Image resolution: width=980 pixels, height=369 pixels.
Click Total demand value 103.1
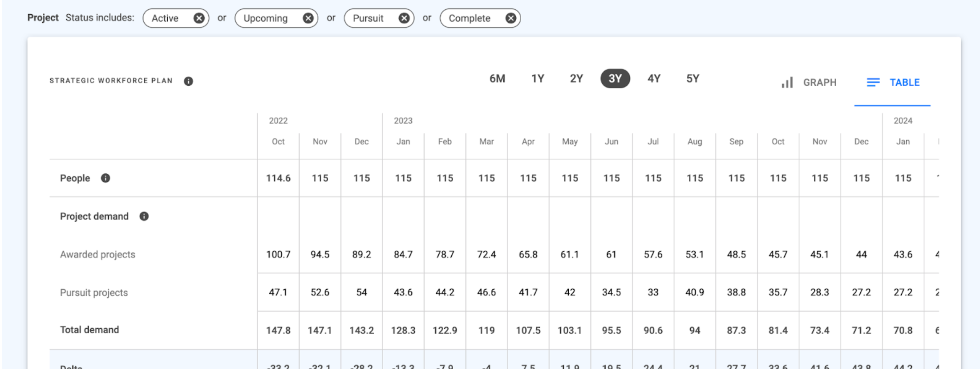[x=570, y=331]
